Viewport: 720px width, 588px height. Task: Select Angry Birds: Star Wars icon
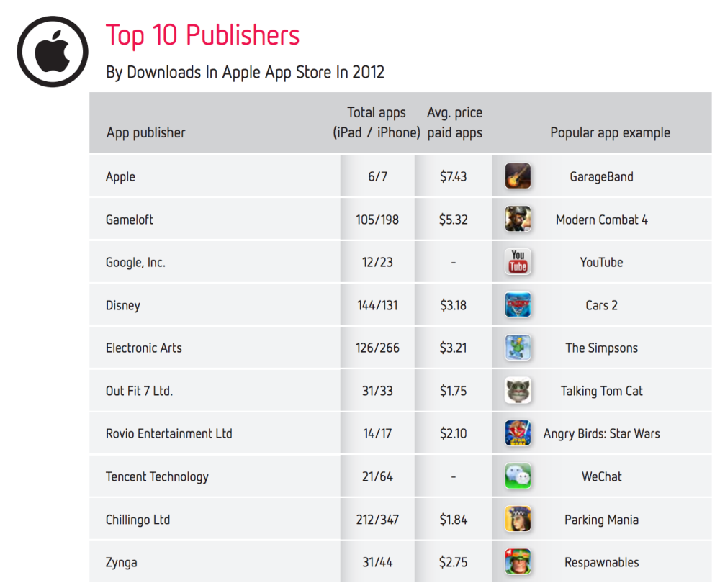[x=518, y=433]
